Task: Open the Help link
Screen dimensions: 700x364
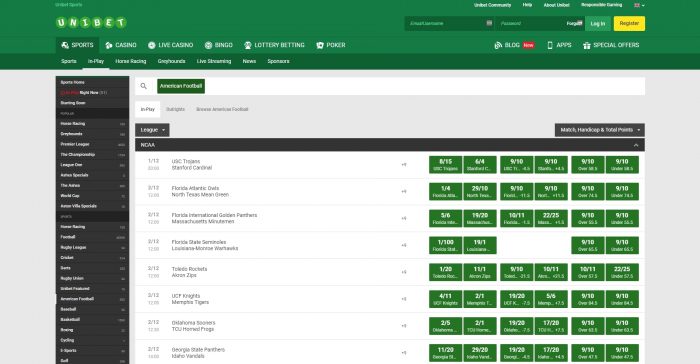Action: 527,5
